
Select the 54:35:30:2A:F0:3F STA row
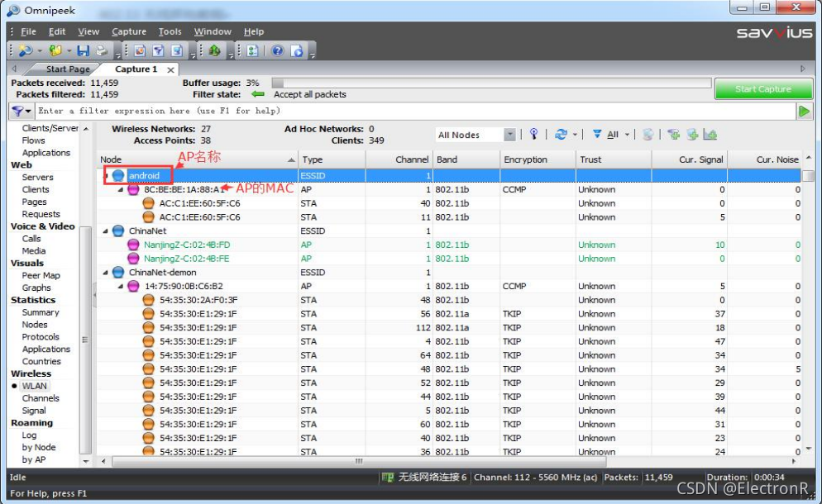click(x=449, y=300)
